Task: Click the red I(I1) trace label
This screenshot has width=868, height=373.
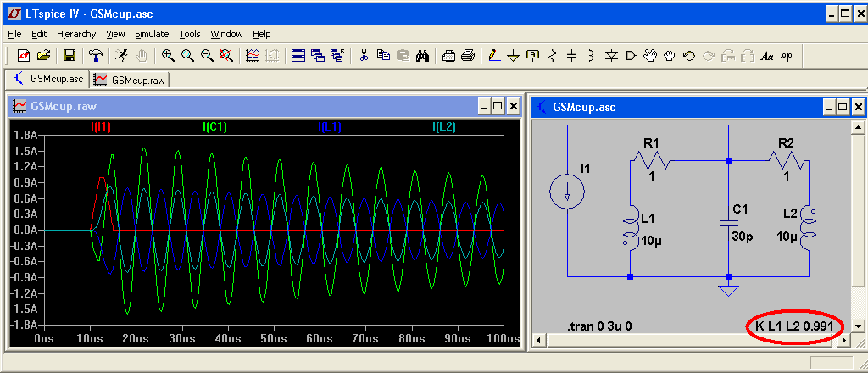Action: 101,127
